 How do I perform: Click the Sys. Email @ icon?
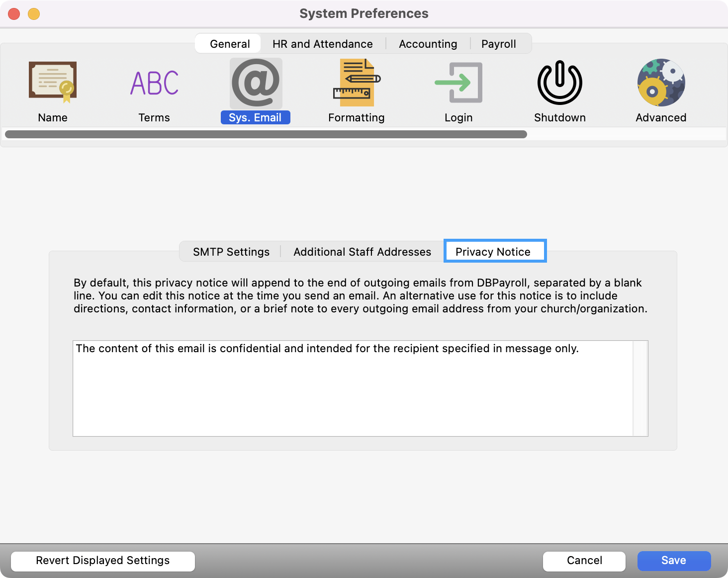coord(256,83)
